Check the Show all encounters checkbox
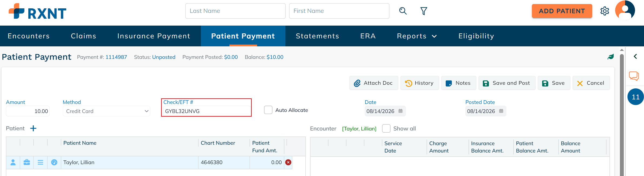The height and width of the screenshot is (176, 644). (386, 129)
